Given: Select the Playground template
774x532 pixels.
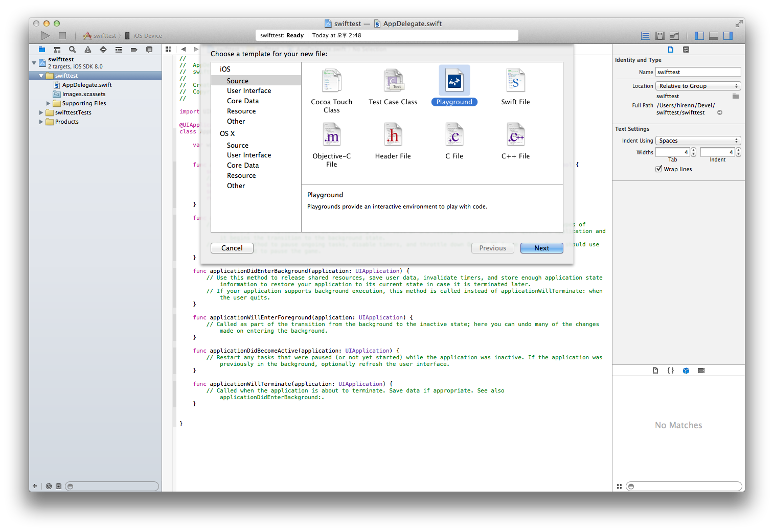Looking at the screenshot, I should (x=454, y=86).
